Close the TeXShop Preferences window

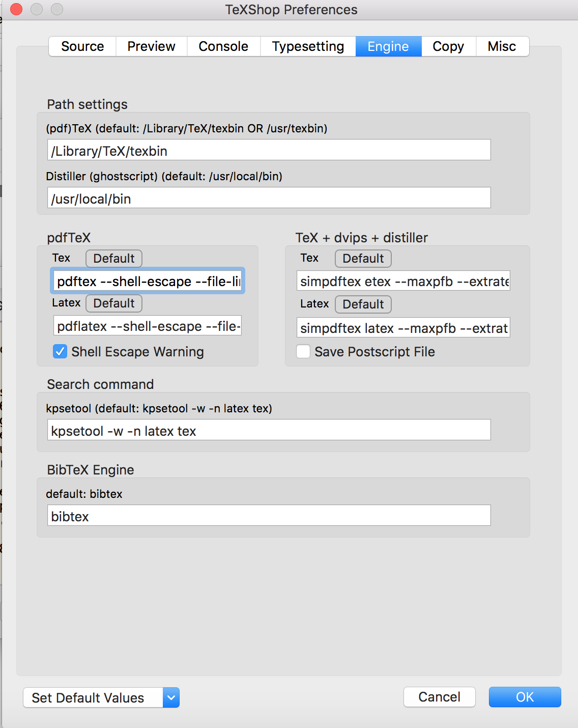point(16,9)
